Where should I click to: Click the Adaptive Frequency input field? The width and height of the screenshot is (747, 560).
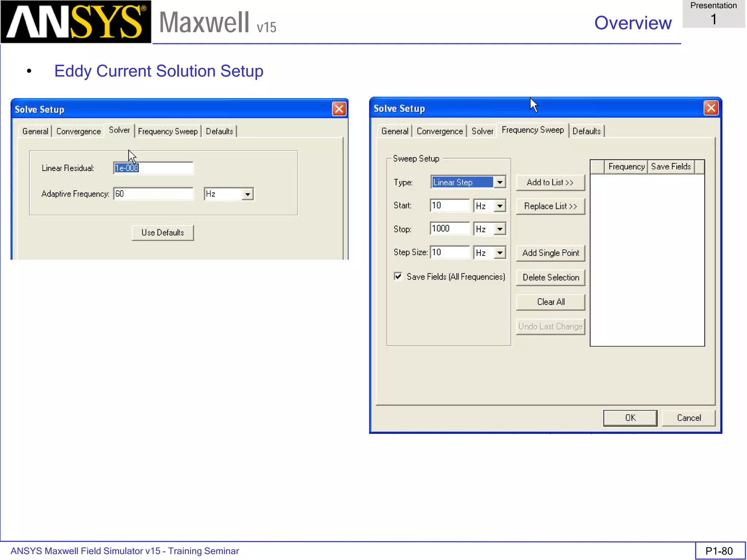(153, 194)
